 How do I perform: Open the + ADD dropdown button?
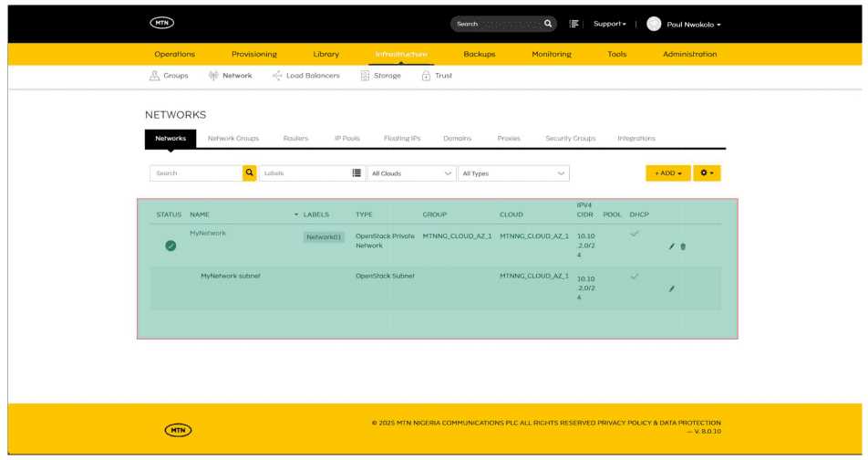coord(668,172)
